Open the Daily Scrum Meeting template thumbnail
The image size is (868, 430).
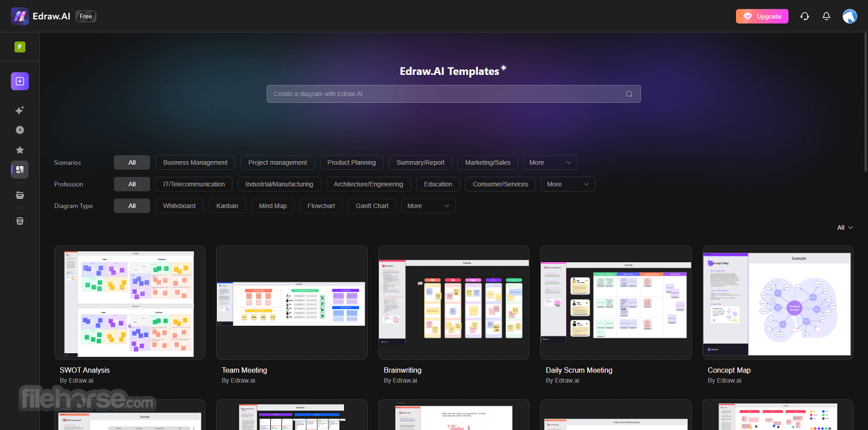point(616,302)
